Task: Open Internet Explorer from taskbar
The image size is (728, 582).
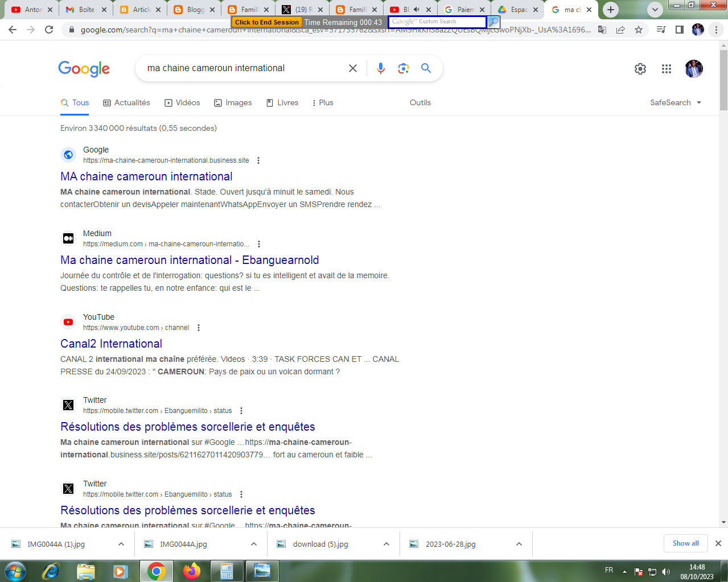Action: [x=51, y=571]
